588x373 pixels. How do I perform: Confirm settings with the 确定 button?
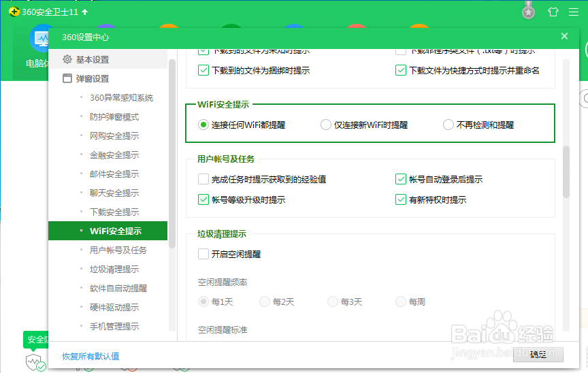(538, 354)
